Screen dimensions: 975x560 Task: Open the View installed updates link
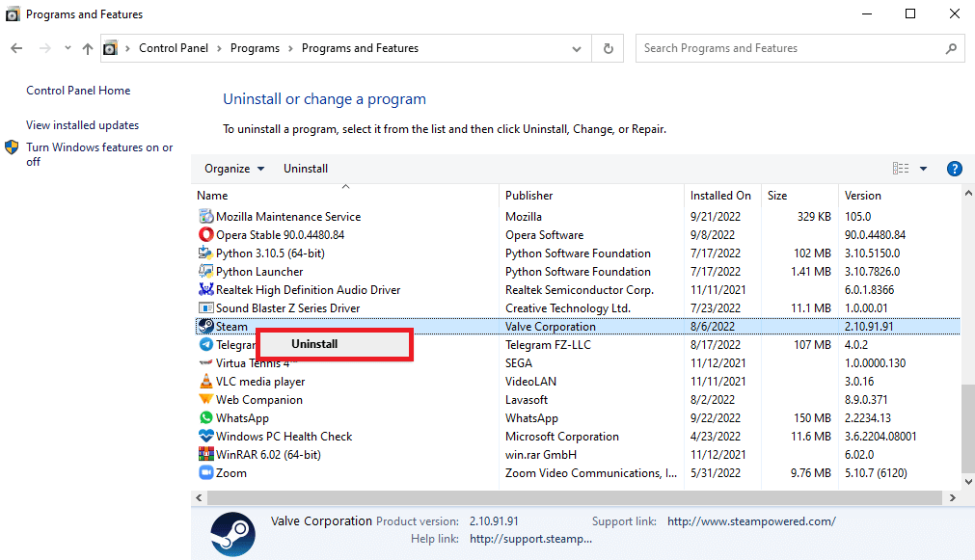point(81,124)
